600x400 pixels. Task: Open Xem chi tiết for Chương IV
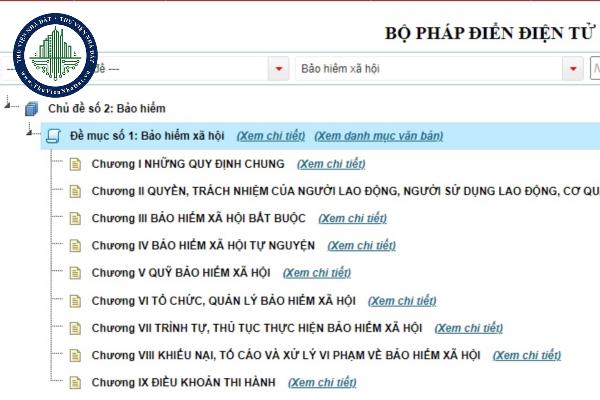click(362, 246)
